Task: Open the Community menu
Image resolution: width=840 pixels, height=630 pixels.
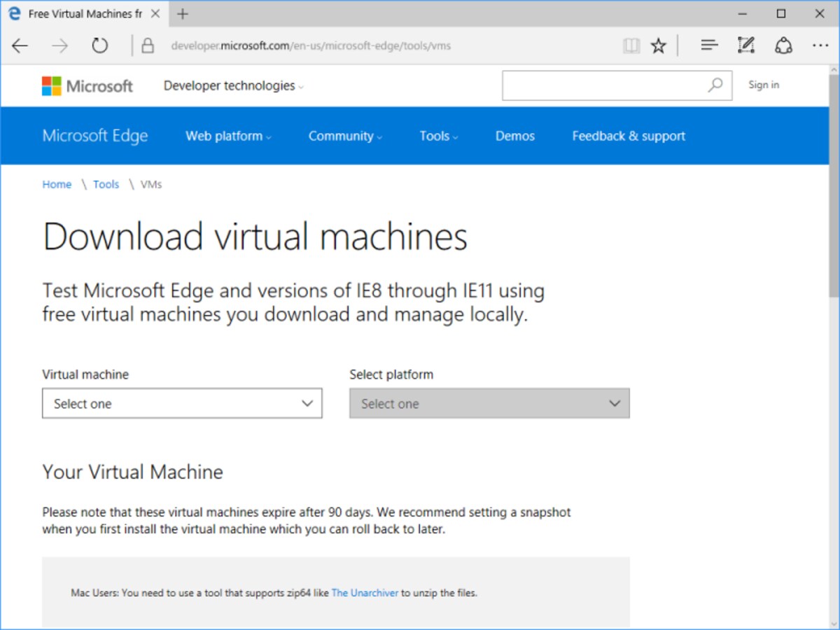Action: [x=345, y=136]
